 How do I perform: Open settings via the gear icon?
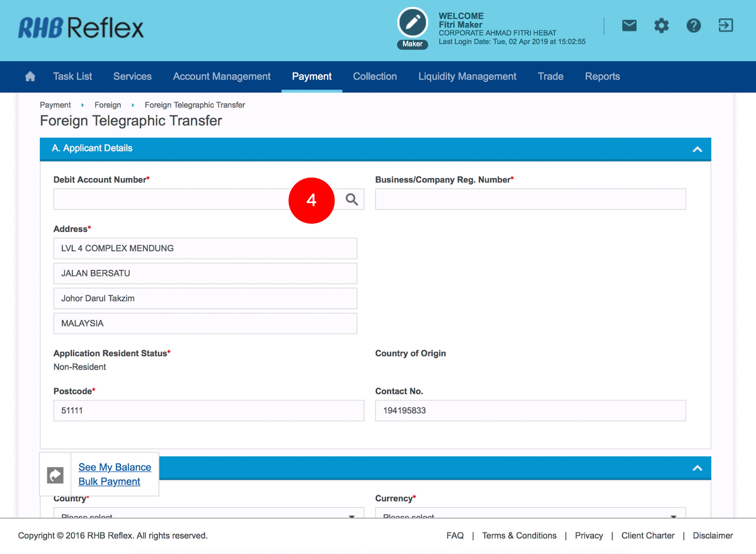661,26
